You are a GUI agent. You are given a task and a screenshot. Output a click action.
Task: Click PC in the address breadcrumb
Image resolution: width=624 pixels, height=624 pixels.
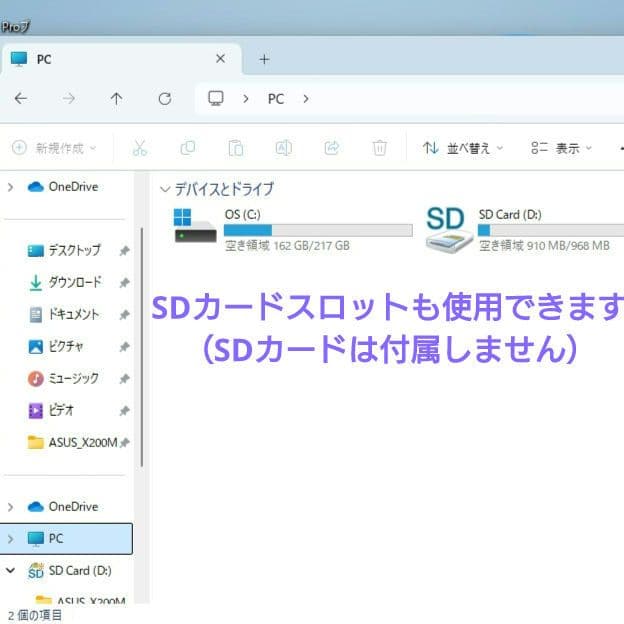(x=276, y=99)
